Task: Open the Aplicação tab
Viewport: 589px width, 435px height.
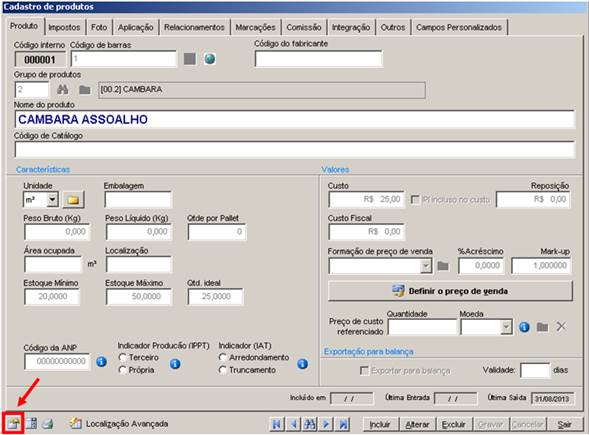Action: pyautogui.click(x=136, y=27)
